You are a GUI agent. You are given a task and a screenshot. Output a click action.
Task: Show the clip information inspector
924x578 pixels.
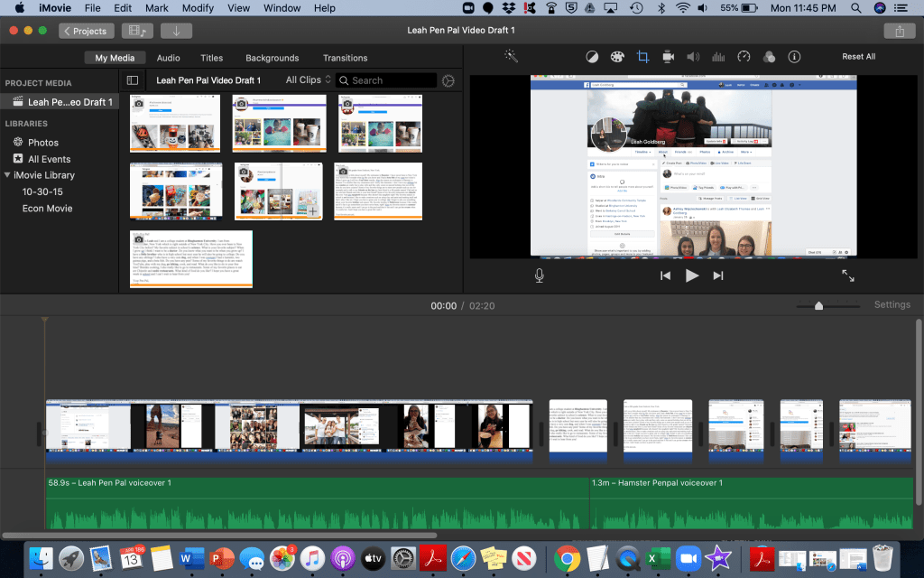coord(794,57)
